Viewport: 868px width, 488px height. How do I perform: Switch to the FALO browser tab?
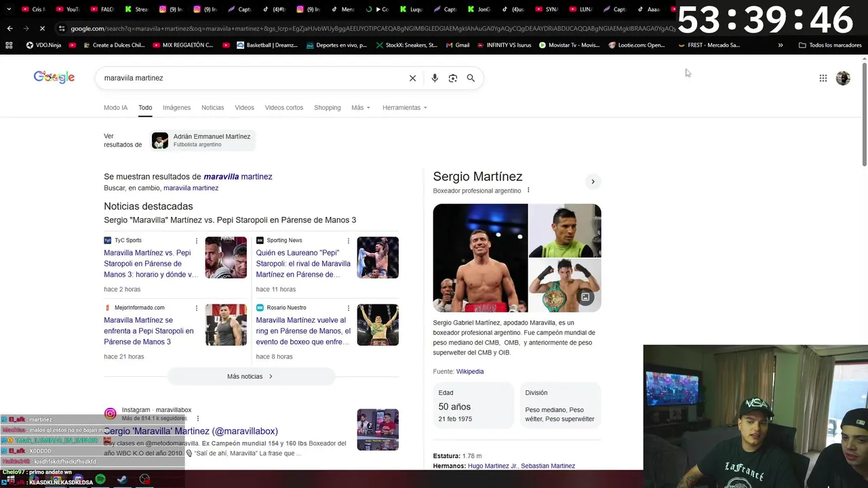(102, 9)
